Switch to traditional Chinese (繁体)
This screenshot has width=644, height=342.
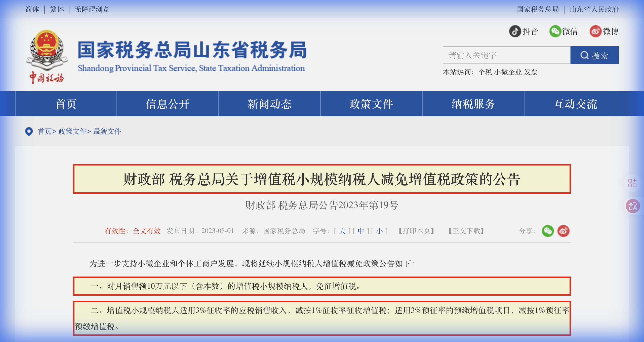(x=57, y=9)
